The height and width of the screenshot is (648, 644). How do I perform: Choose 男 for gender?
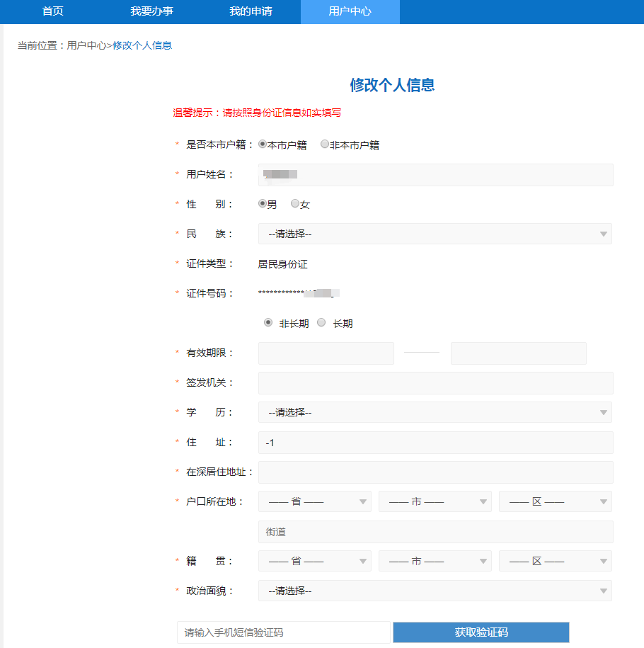tap(261, 203)
